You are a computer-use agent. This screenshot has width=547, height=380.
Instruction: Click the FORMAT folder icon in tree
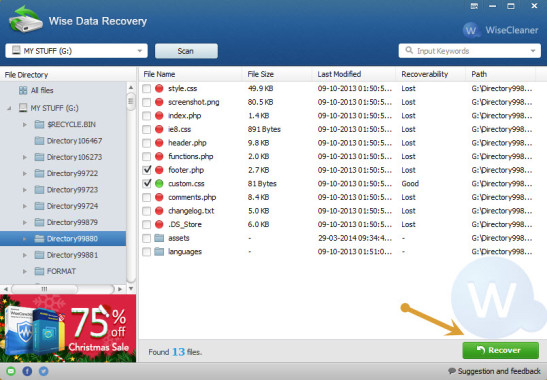39,271
